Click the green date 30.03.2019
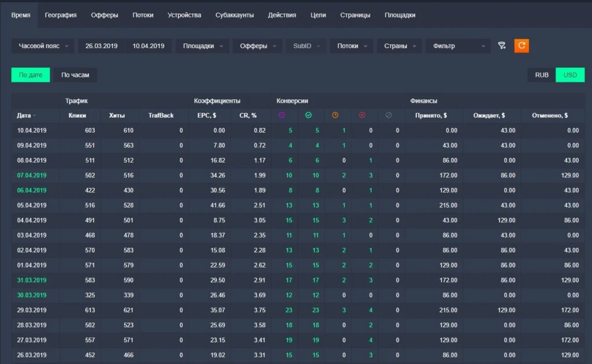The width and height of the screenshot is (592, 364). [x=32, y=295]
